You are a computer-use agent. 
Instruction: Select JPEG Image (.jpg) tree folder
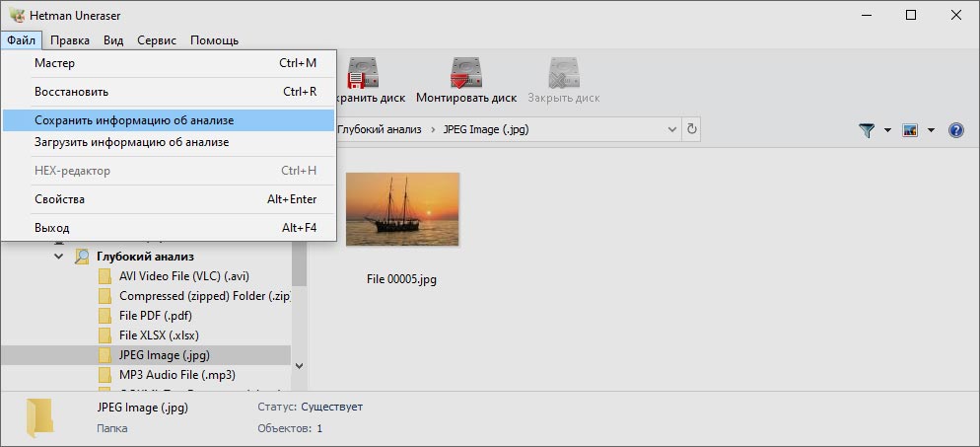[165, 355]
